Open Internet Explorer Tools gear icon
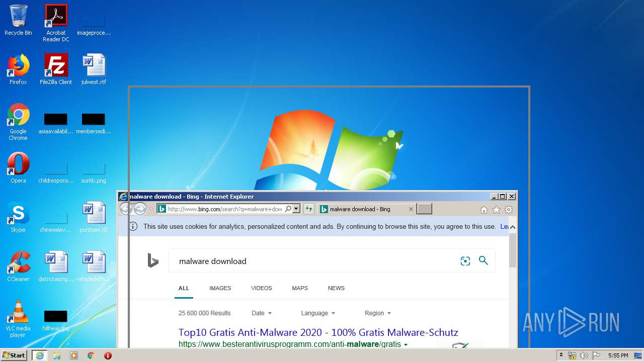644x362 pixels. point(509,210)
